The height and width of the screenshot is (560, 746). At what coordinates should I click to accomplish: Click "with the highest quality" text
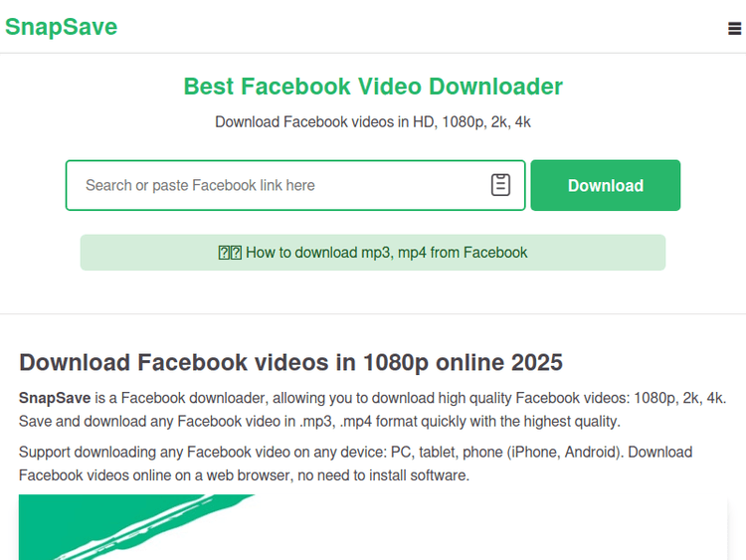[535, 421]
